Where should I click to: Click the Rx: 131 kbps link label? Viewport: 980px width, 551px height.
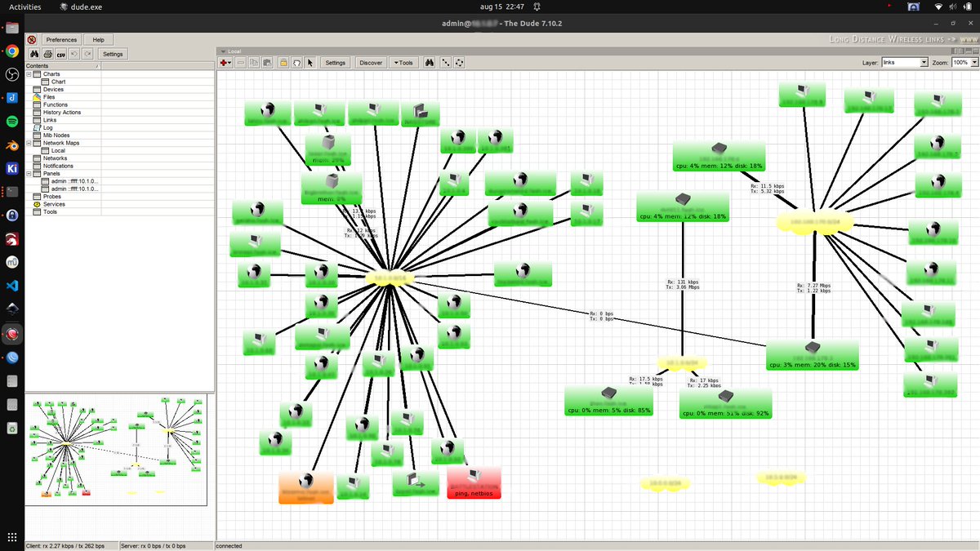point(683,285)
